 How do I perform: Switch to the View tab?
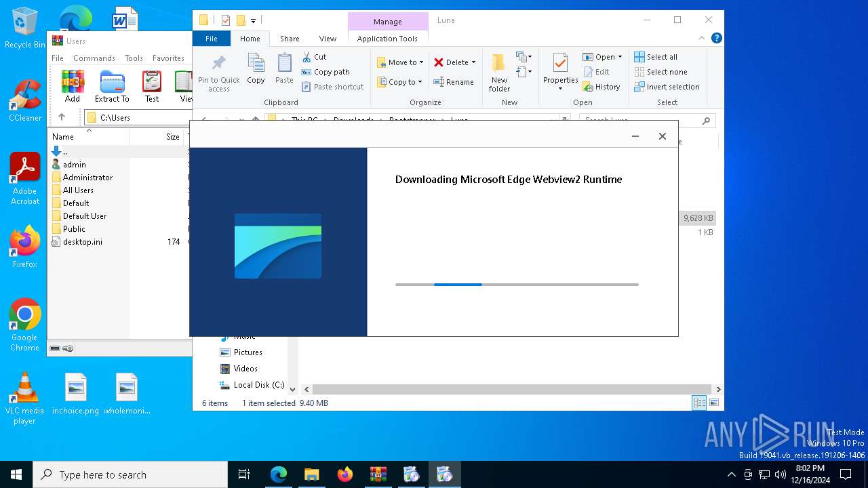[x=328, y=39]
